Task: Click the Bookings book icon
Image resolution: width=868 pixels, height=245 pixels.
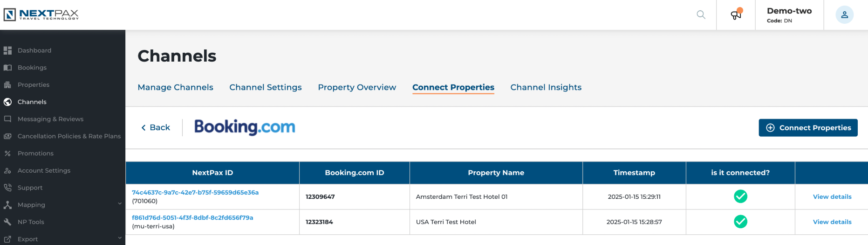Action: click(x=7, y=68)
